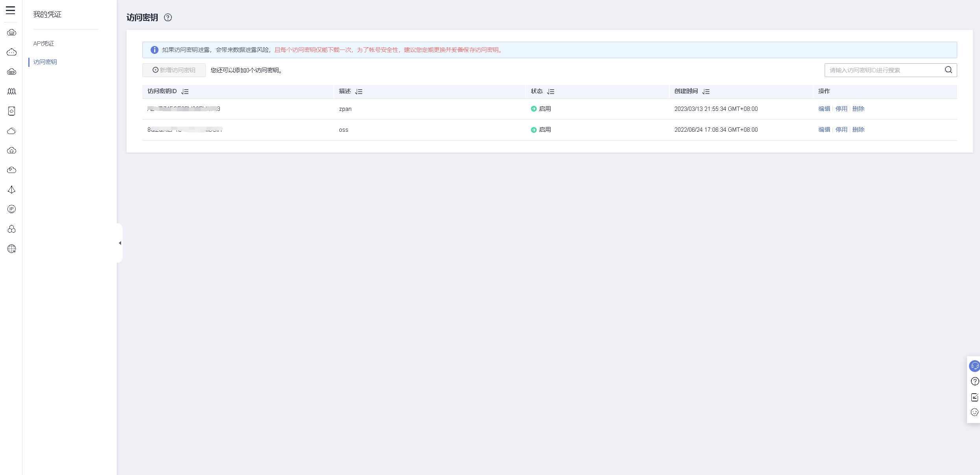The height and width of the screenshot is (475, 980).
Task: Click the help question mark beside 访问密钥 title
Action: [x=168, y=17]
